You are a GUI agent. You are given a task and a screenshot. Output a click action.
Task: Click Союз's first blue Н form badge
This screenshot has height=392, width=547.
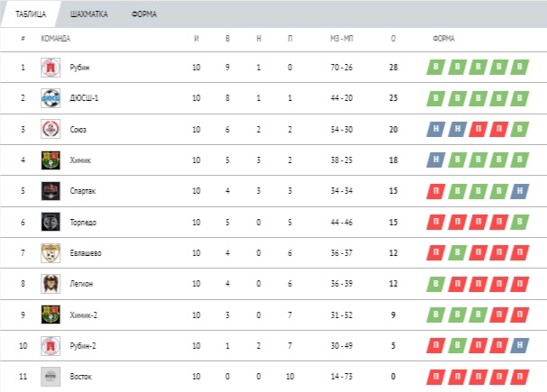(436, 129)
